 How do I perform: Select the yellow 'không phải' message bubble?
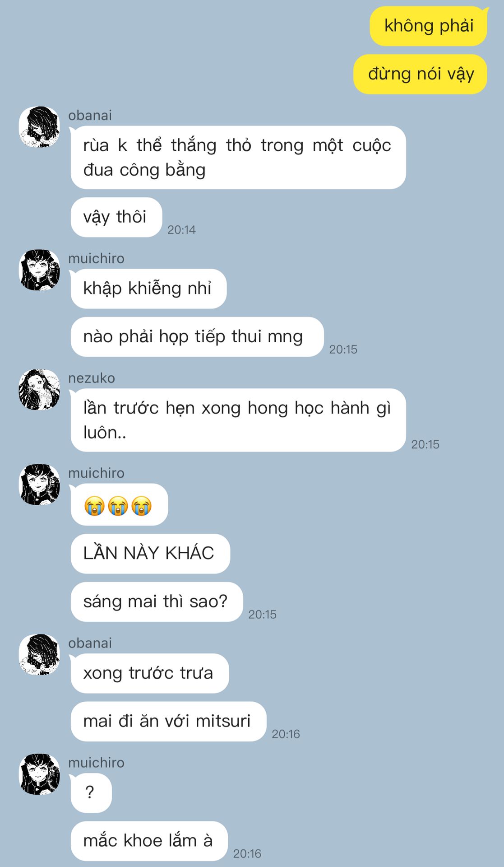point(429,26)
